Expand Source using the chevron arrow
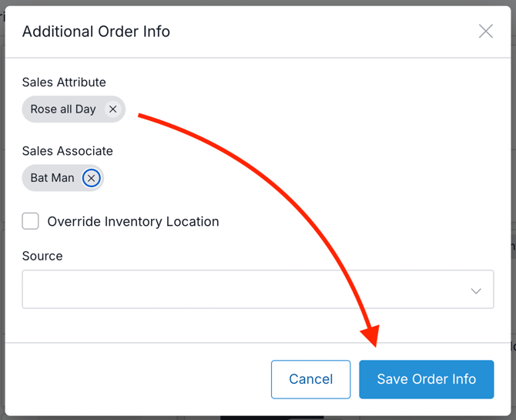 coord(476,291)
